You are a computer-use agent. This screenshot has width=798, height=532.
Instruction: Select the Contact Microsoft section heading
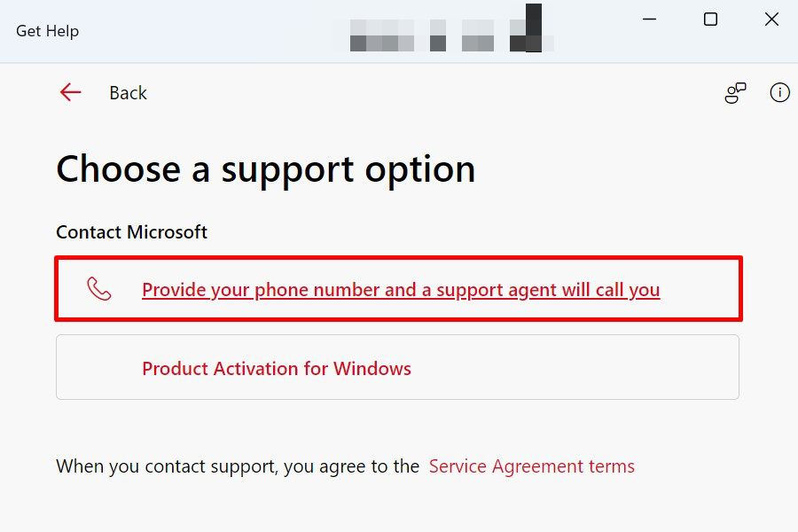131,231
